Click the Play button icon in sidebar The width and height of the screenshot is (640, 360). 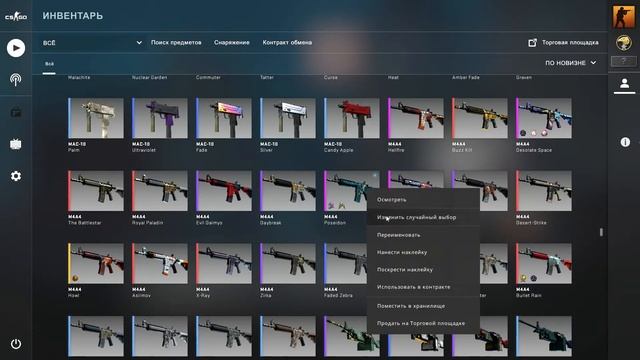click(x=16, y=48)
